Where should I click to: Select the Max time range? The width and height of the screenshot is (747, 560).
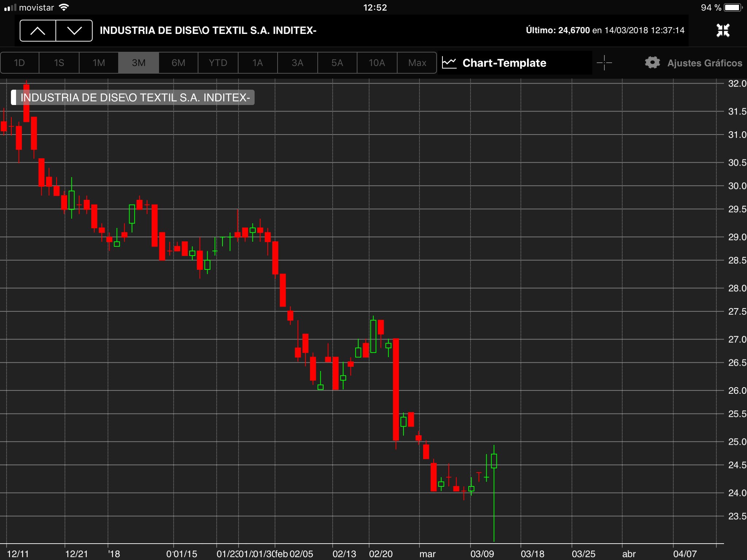click(x=417, y=63)
